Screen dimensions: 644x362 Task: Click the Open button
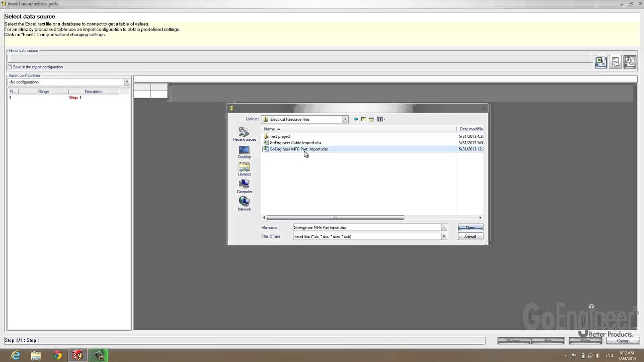(470, 228)
